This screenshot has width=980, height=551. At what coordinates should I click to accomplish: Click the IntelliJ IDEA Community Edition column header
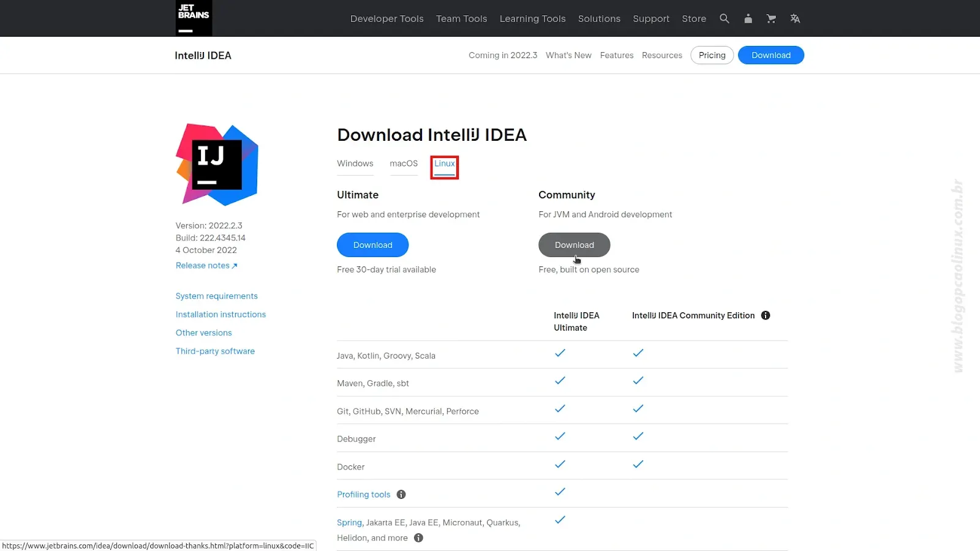click(693, 315)
